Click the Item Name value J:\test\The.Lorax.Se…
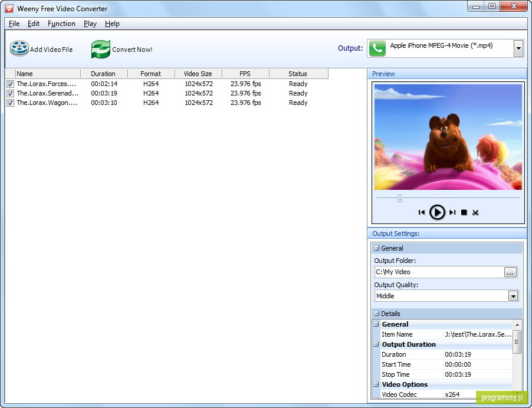 pyautogui.click(x=478, y=334)
